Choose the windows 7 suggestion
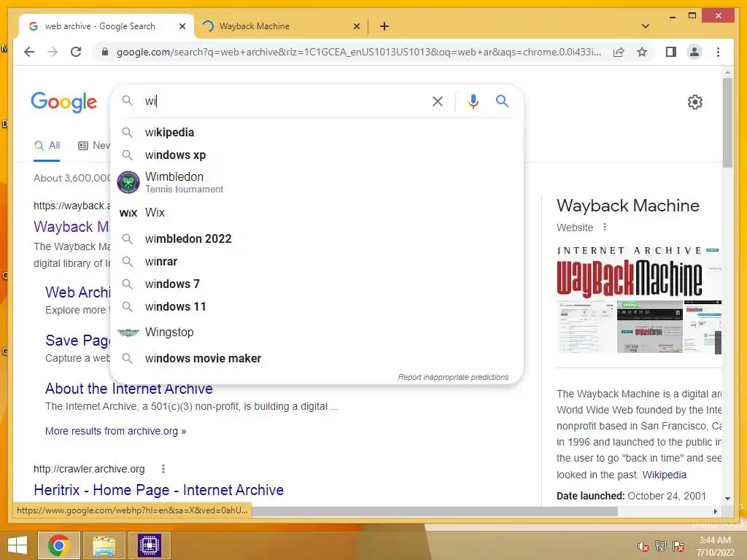The image size is (747, 560). (317, 284)
